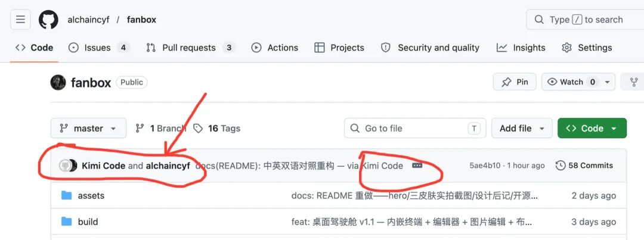The height and width of the screenshot is (240, 644).
Task: Open the Issues tab
Action: [x=99, y=48]
